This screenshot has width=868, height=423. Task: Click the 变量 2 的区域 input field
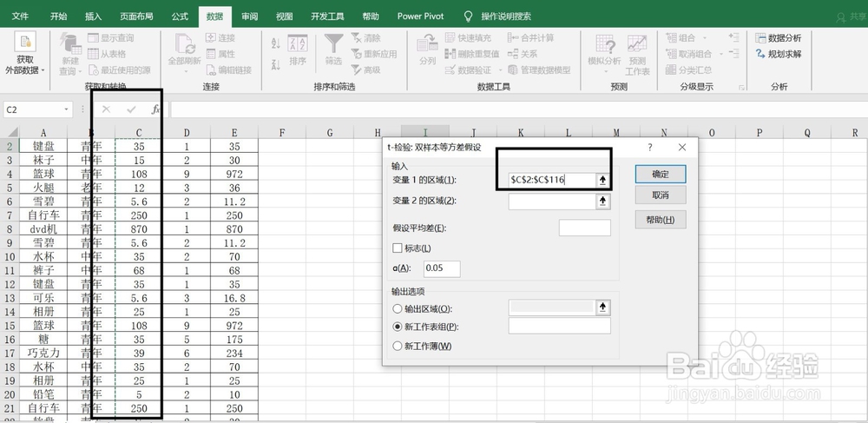point(552,201)
